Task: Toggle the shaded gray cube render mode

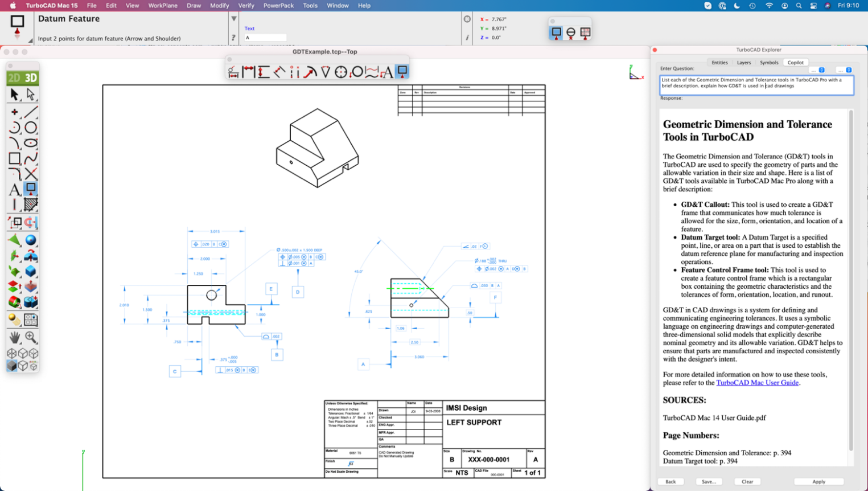Action: [12, 366]
